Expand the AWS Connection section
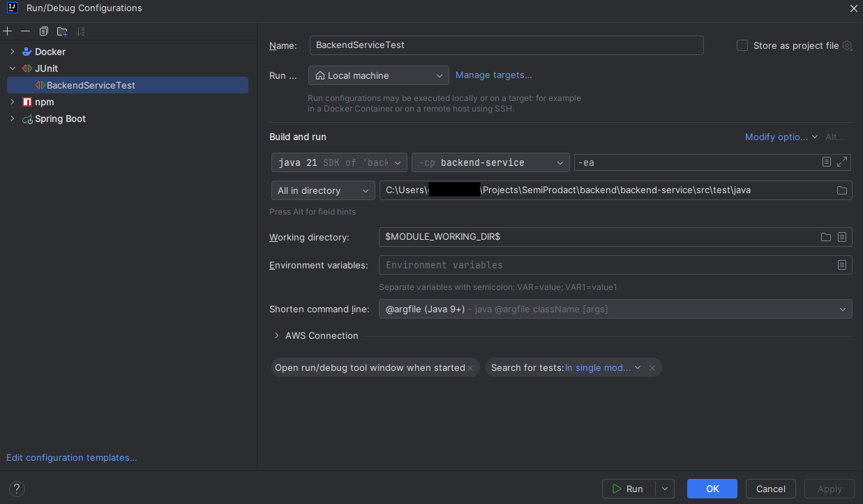Viewport: 863px width, 504px height. tap(278, 335)
